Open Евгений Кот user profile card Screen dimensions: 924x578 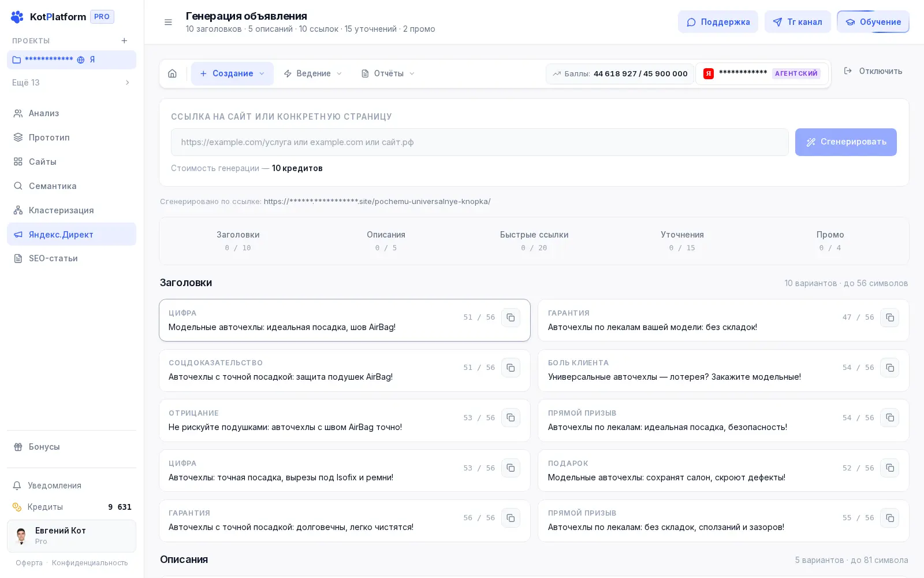point(72,536)
